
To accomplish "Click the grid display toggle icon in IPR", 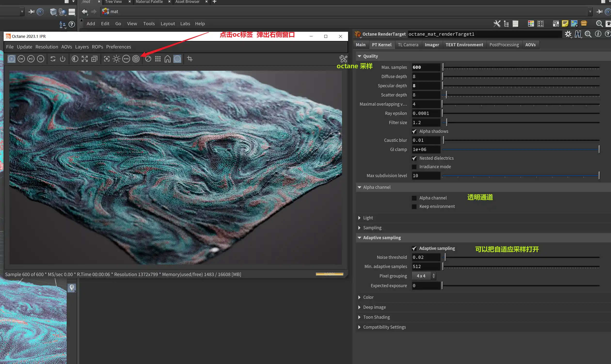I will (x=158, y=59).
